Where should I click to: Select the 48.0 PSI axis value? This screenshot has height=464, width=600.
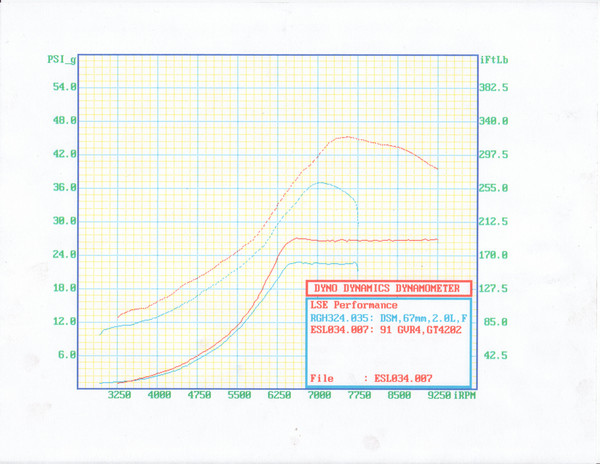point(65,120)
